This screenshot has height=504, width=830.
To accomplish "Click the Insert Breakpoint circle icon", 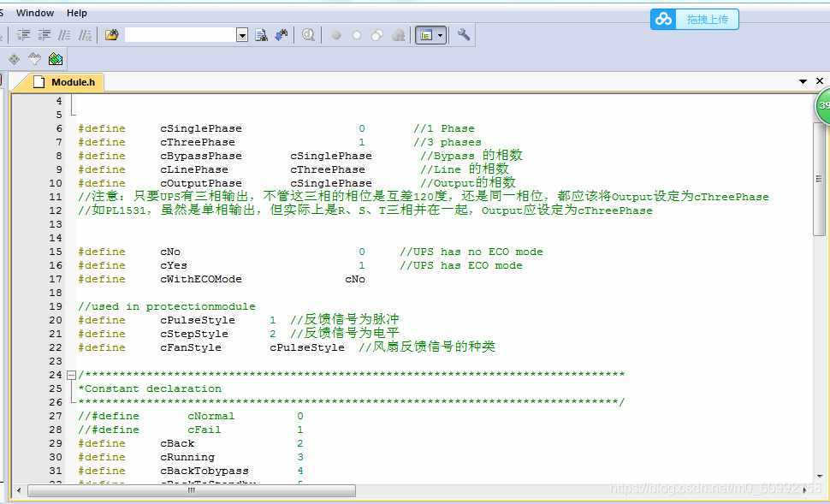I will coord(335,35).
